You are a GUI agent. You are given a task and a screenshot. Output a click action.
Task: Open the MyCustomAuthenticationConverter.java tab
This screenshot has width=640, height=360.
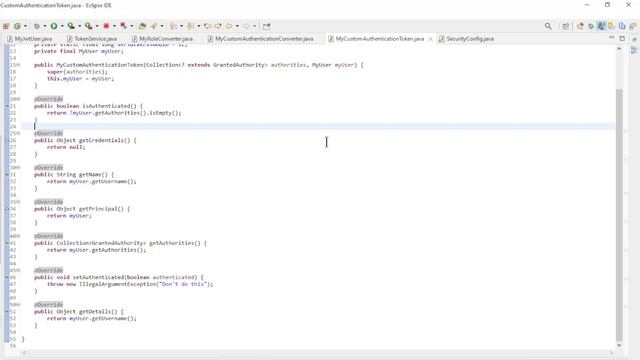coord(260,39)
